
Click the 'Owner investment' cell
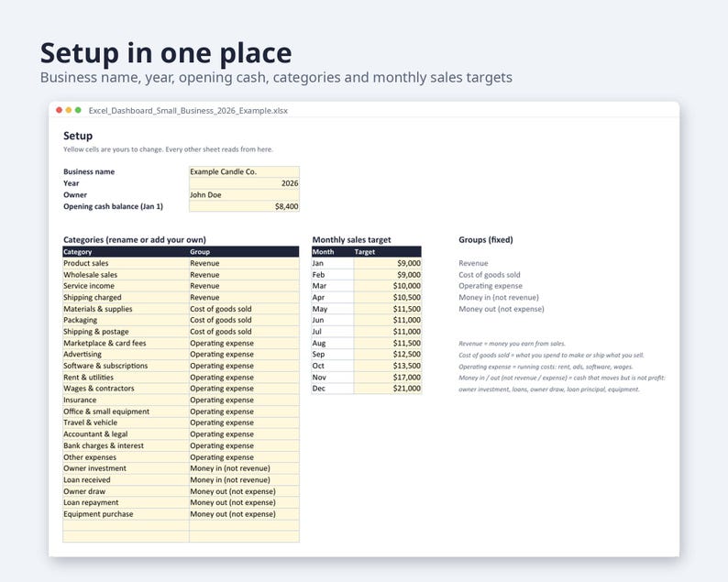point(126,468)
